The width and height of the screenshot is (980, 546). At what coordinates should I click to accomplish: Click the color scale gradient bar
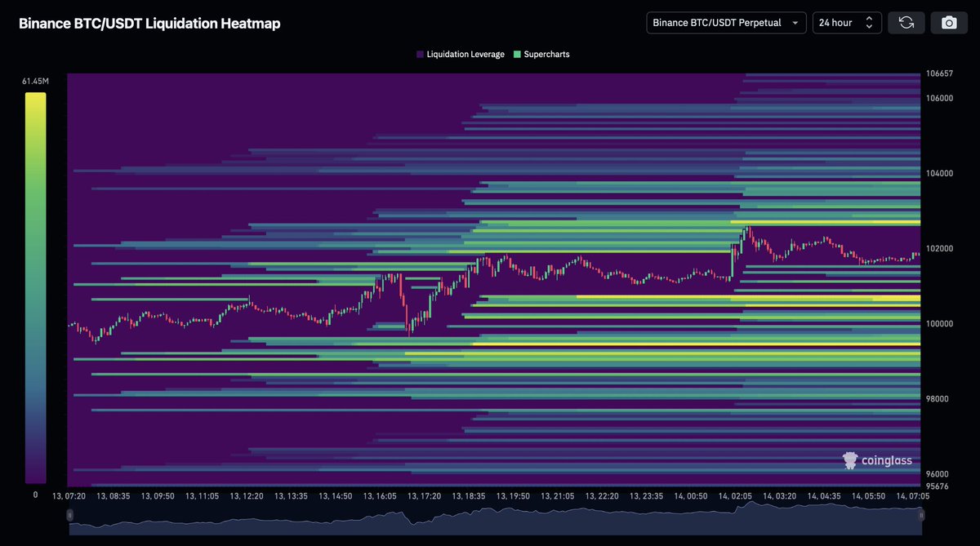(x=36, y=288)
